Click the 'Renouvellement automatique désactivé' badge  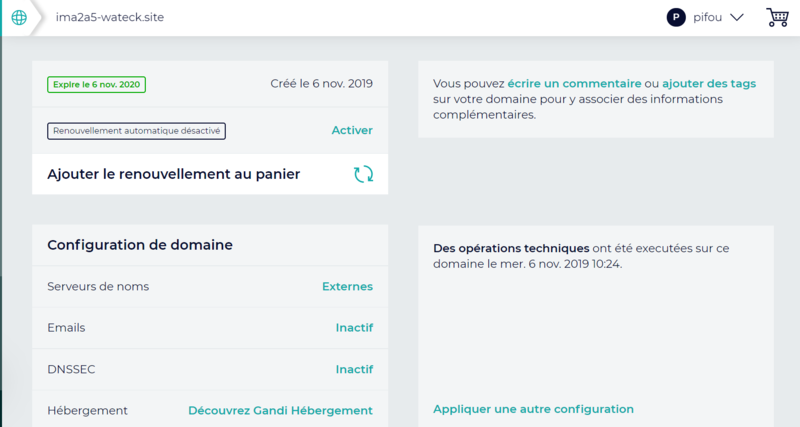pos(137,130)
